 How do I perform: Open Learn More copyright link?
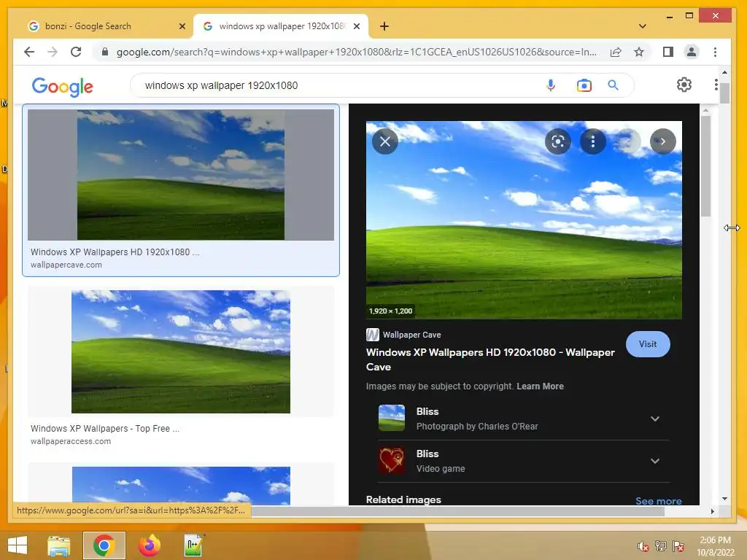click(x=541, y=386)
